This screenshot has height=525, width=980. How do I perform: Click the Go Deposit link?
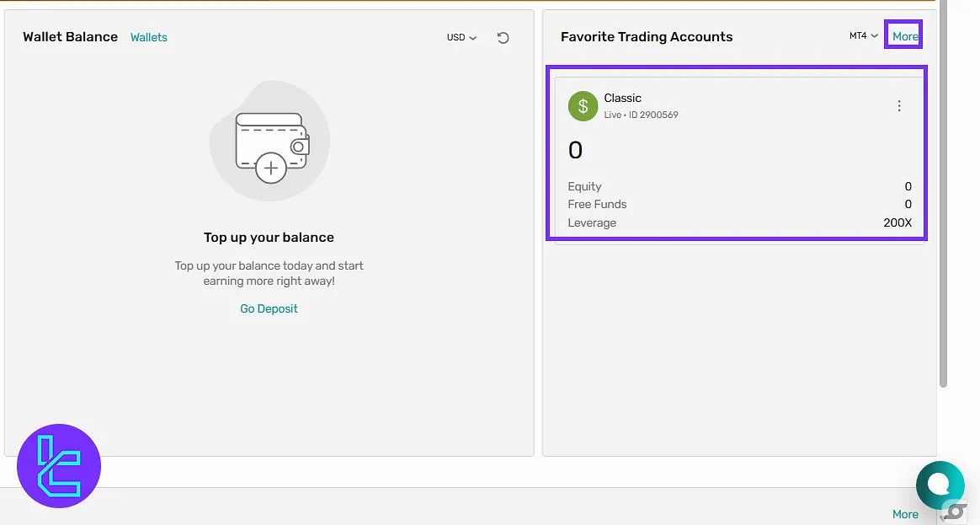(269, 308)
